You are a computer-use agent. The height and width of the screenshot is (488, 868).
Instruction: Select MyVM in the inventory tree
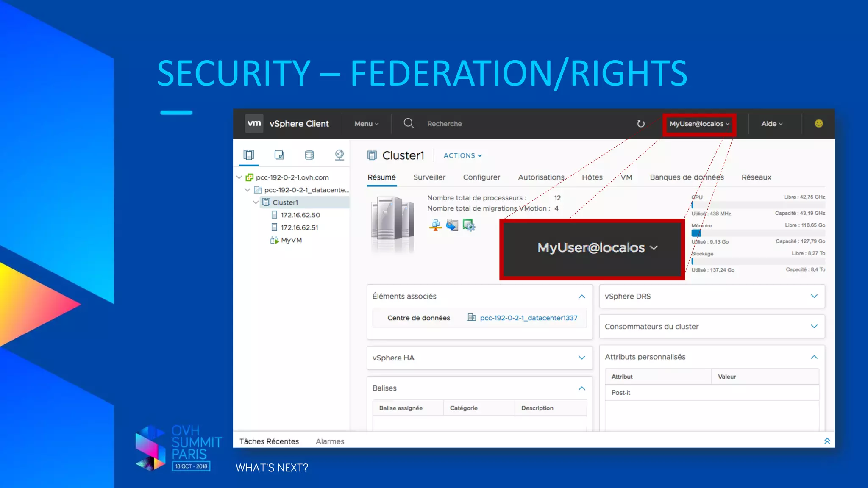coord(292,240)
